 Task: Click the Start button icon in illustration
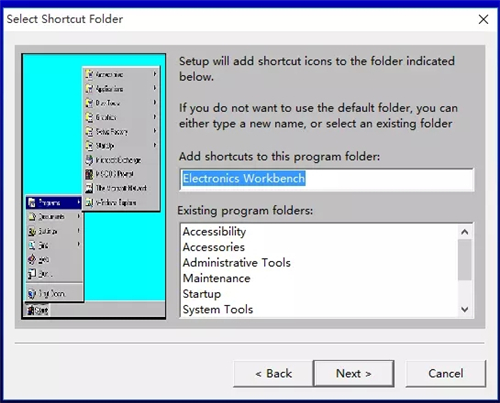(x=31, y=311)
